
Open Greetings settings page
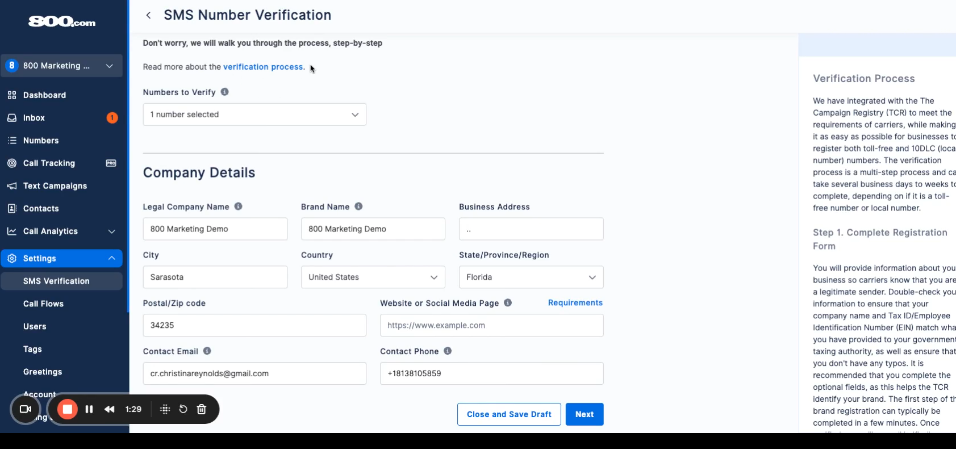tap(43, 372)
